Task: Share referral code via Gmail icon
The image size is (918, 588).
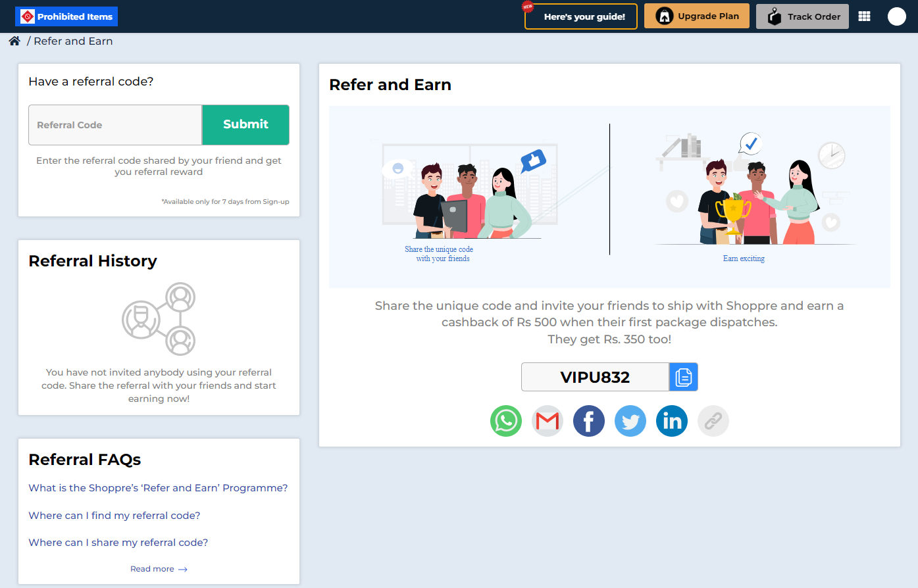Action: click(x=547, y=421)
